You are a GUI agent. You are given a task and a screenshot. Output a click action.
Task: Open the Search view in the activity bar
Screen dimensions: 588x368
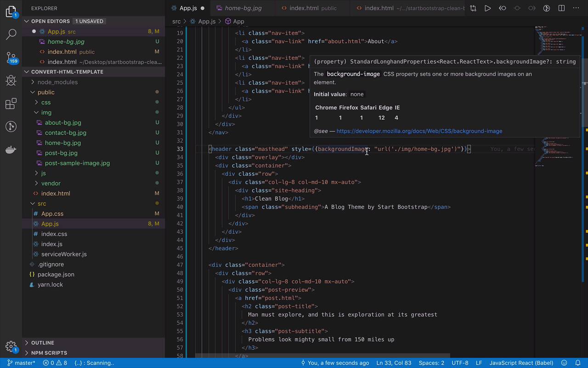point(11,34)
